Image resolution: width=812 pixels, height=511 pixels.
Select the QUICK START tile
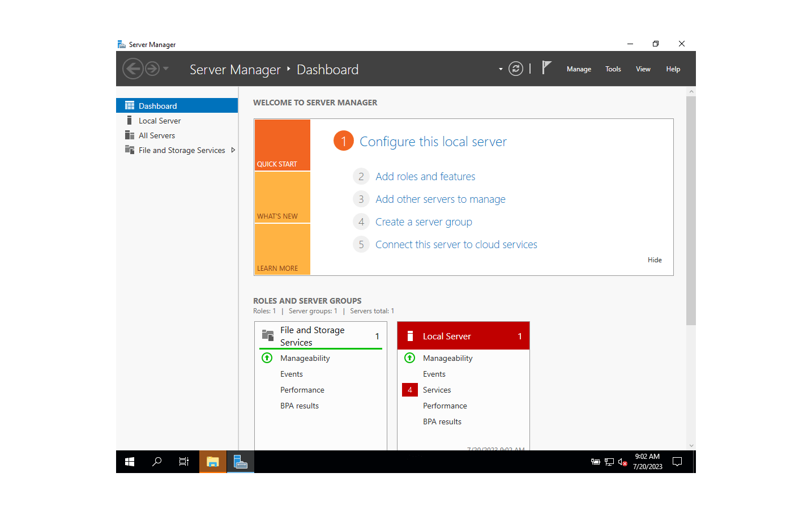pyautogui.click(x=283, y=145)
